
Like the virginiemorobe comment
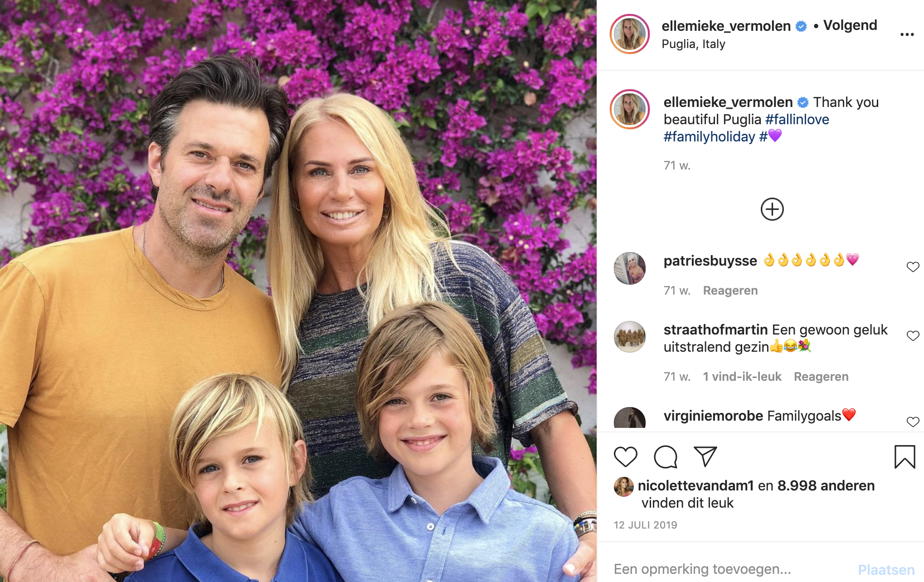pos(913,422)
